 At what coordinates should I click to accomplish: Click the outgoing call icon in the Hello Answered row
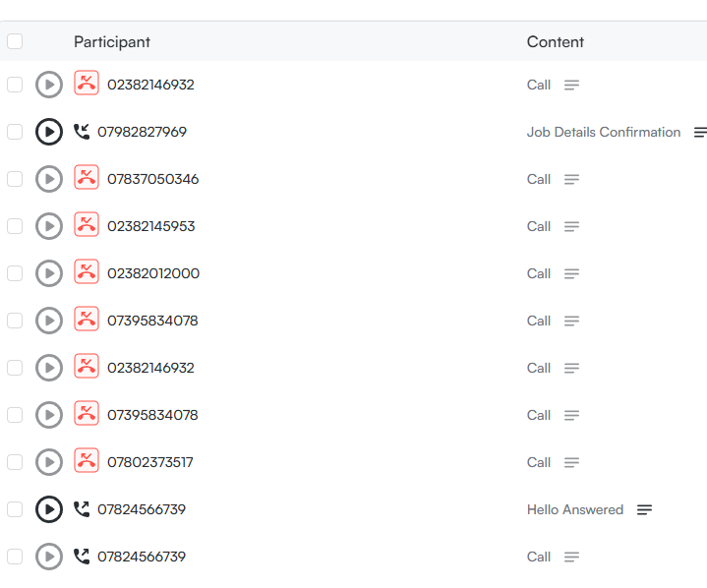click(82, 509)
